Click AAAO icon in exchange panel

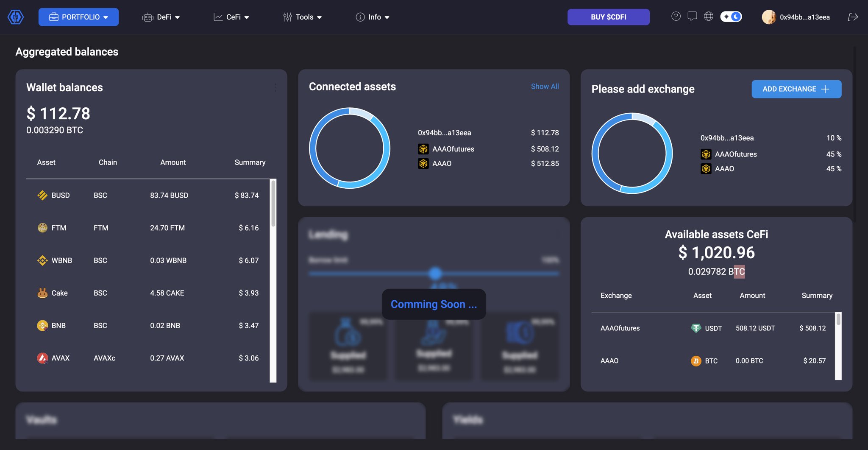point(706,168)
